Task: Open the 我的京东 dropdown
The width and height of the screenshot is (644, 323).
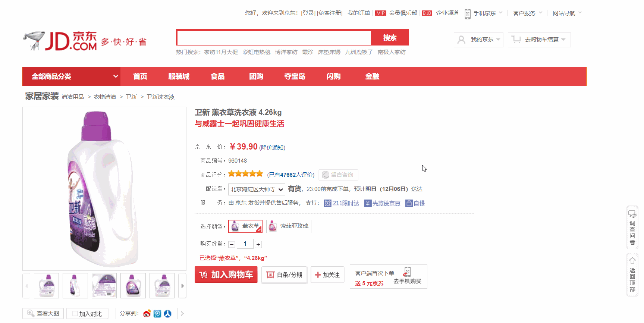Action: click(479, 40)
